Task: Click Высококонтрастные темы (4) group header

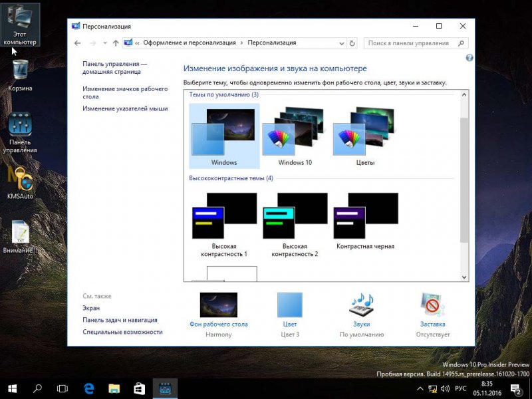Action: pos(231,178)
